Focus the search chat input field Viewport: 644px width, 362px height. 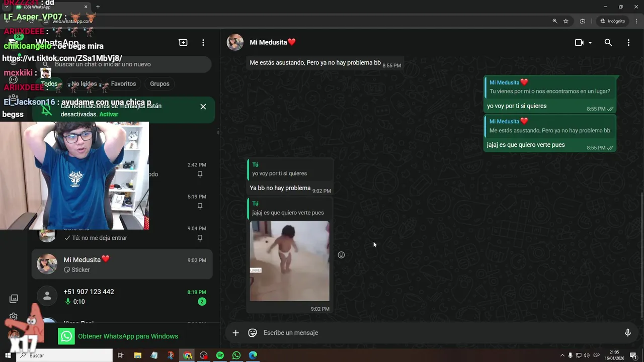coord(125,64)
